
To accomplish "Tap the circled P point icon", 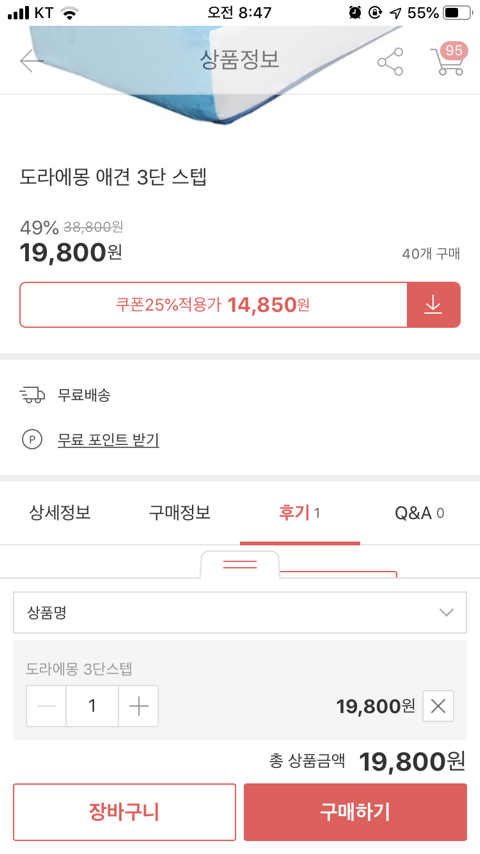I will pos(32,439).
